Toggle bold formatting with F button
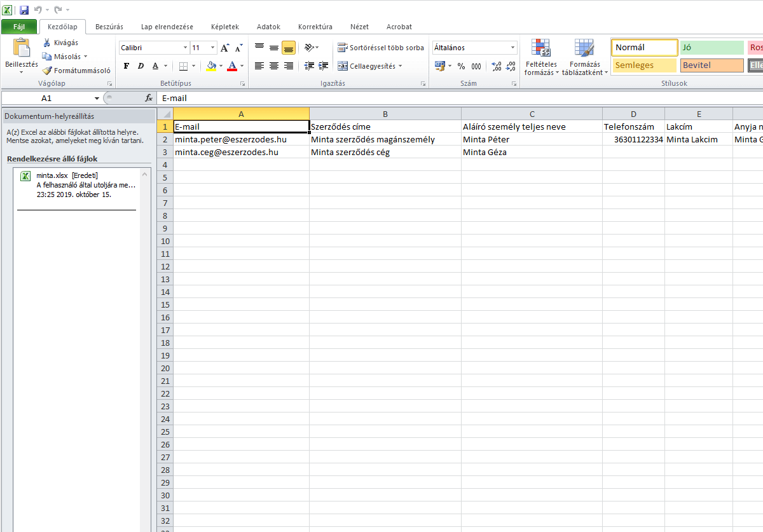This screenshot has height=532, width=763. [126, 66]
